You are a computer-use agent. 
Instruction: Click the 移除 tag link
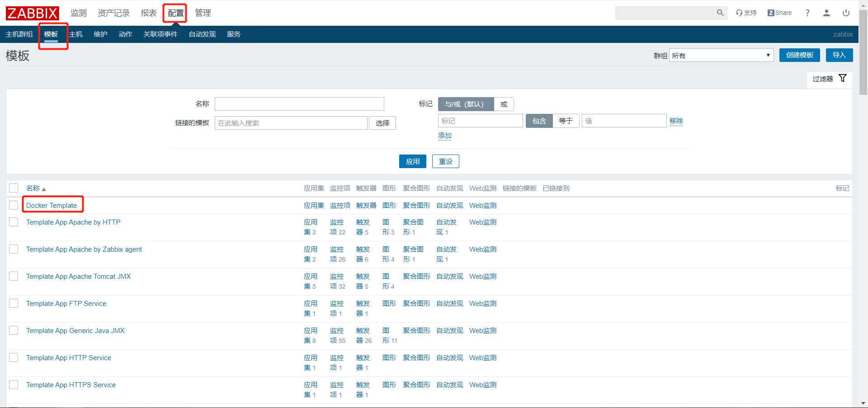(x=676, y=121)
